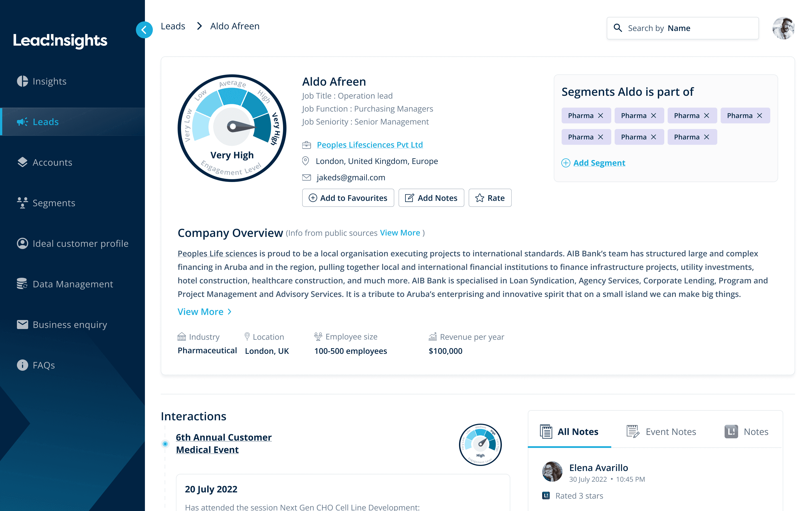Open the Peoples Lifesciences Pvt Ltd link
The image size is (812, 511).
370,145
